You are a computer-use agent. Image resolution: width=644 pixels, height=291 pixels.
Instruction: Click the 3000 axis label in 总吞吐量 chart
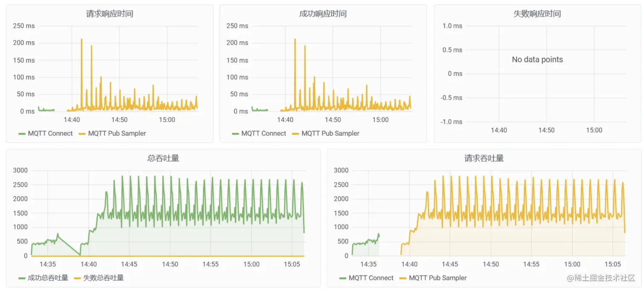pos(20,171)
